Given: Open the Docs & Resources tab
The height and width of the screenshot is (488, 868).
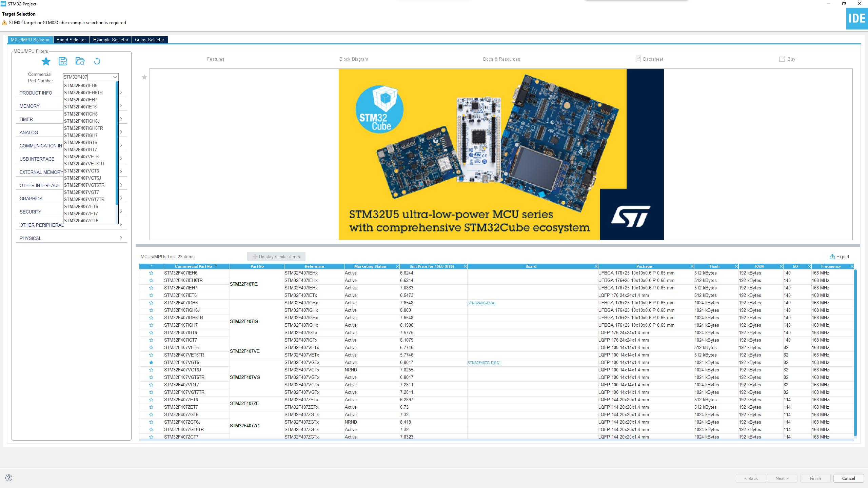Looking at the screenshot, I should tap(501, 59).
